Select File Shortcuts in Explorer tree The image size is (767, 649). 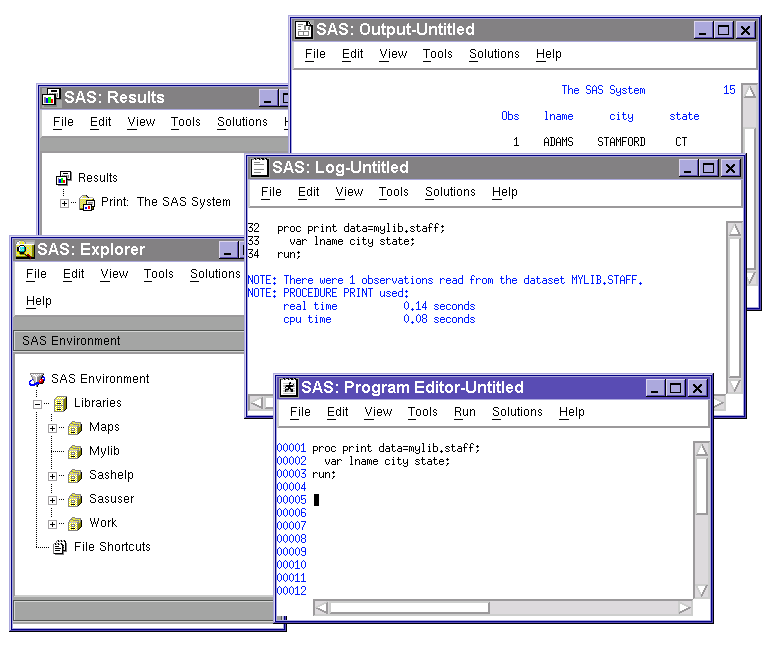(112, 547)
